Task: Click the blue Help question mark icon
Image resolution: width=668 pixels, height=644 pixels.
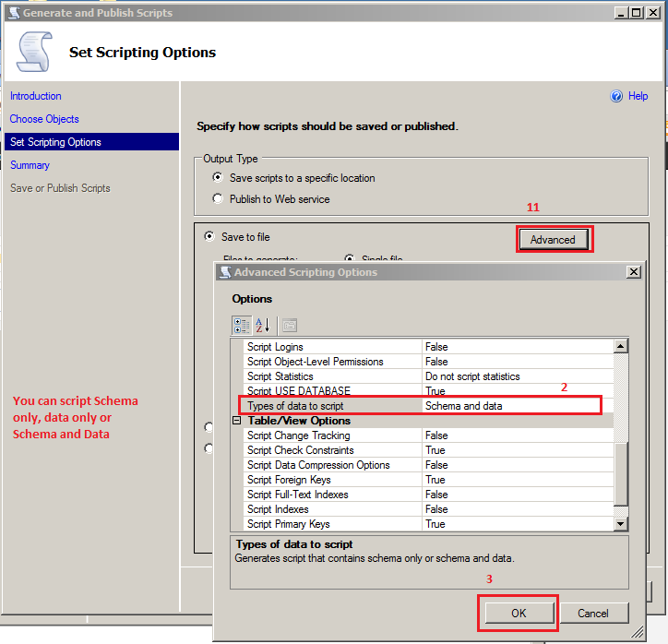Action: [x=616, y=96]
